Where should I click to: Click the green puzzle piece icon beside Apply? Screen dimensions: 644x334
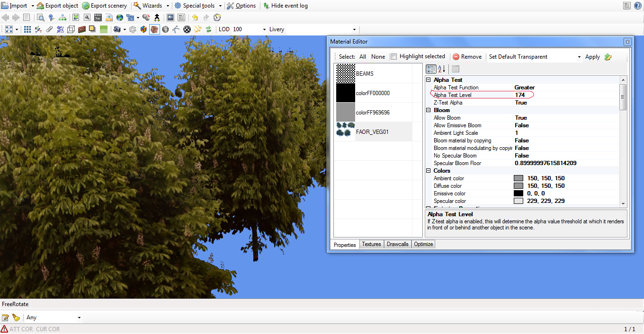[608, 57]
